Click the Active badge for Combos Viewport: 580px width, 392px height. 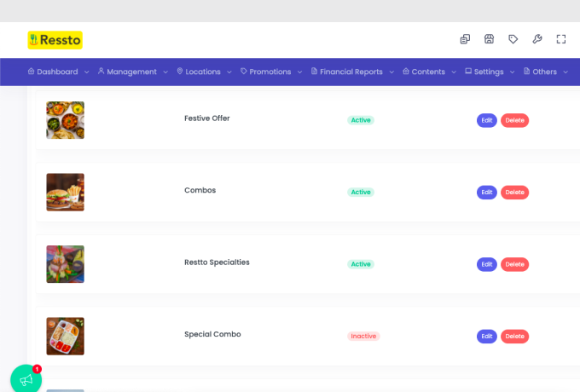click(361, 192)
